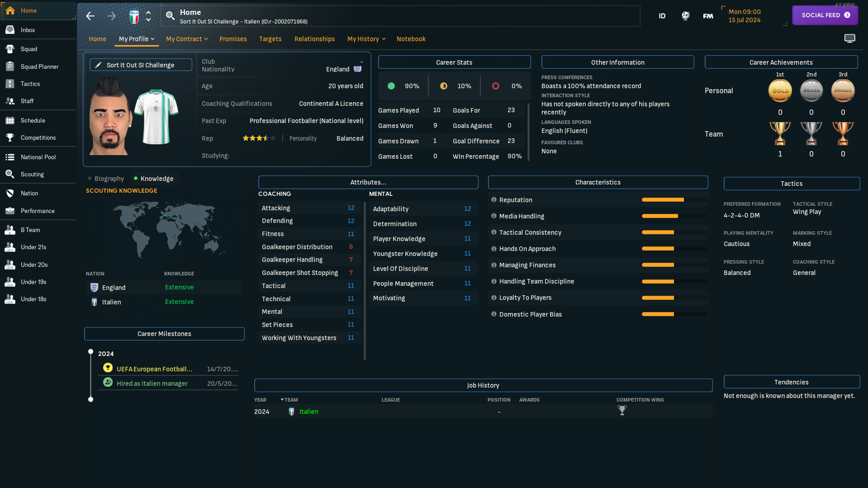The height and width of the screenshot is (488, 868).
Task: Click the Media Handling rating bar
Action: pyautogui.click(x=674, y=216)
